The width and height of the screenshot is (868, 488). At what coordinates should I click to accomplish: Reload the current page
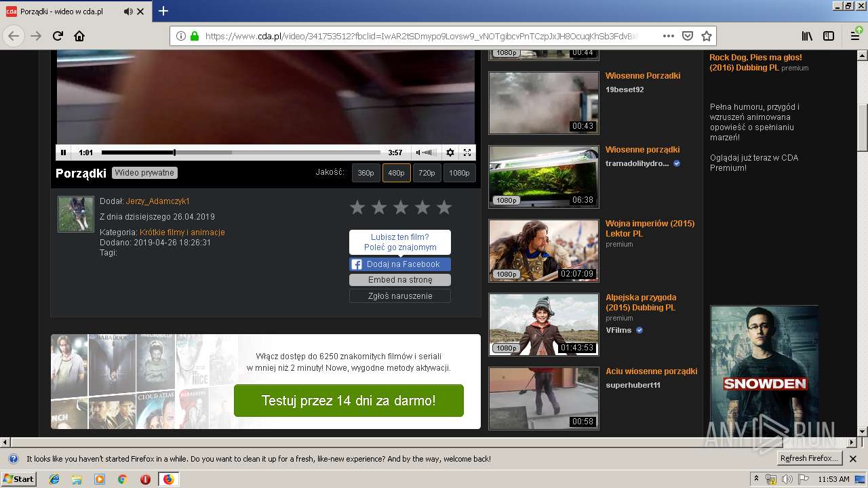(x=58, y=36)
